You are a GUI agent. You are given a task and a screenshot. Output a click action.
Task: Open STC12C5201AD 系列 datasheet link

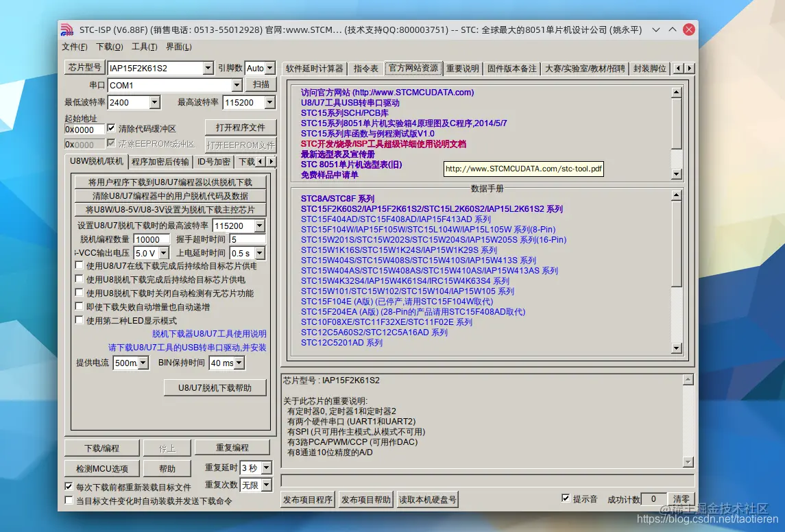click(x=341, y=343)
